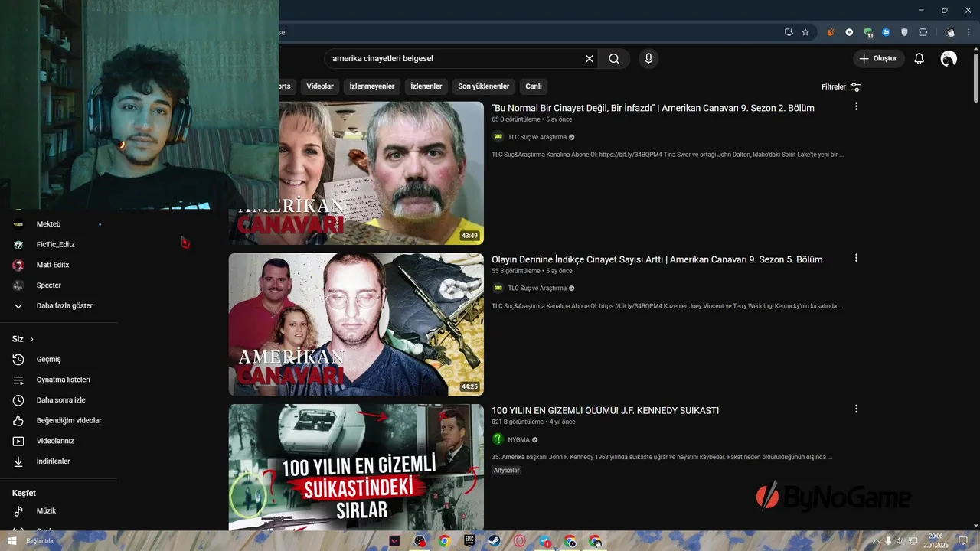Open the Windows notification center icon

click(x=964, y=541)
